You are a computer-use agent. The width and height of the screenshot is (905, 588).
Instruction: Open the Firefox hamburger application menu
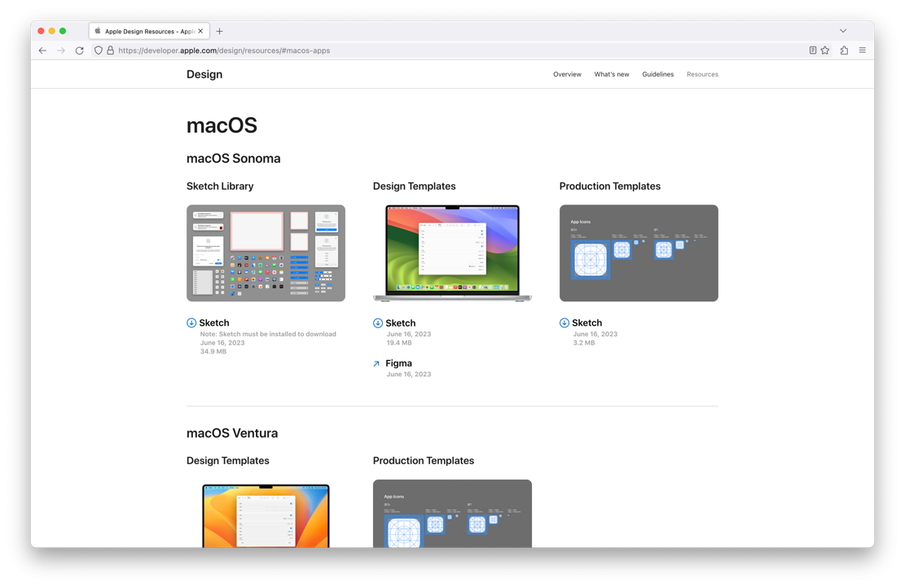862,50
